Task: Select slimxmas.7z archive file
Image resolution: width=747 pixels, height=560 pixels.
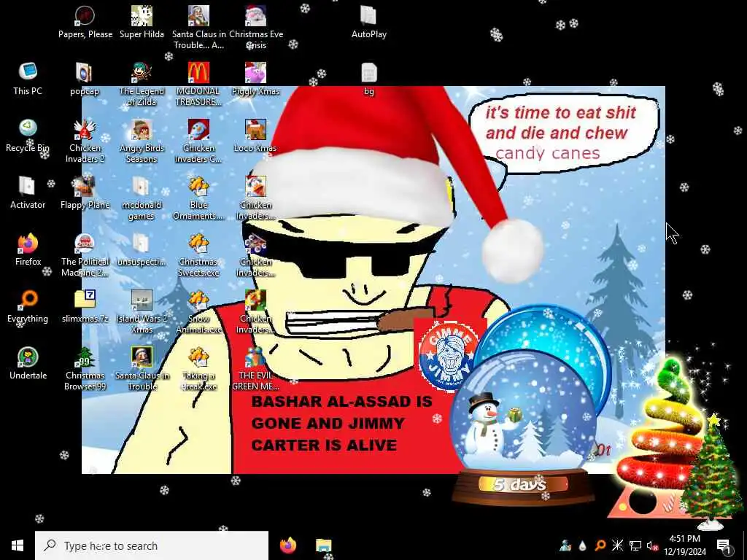Action: [85, 306]
